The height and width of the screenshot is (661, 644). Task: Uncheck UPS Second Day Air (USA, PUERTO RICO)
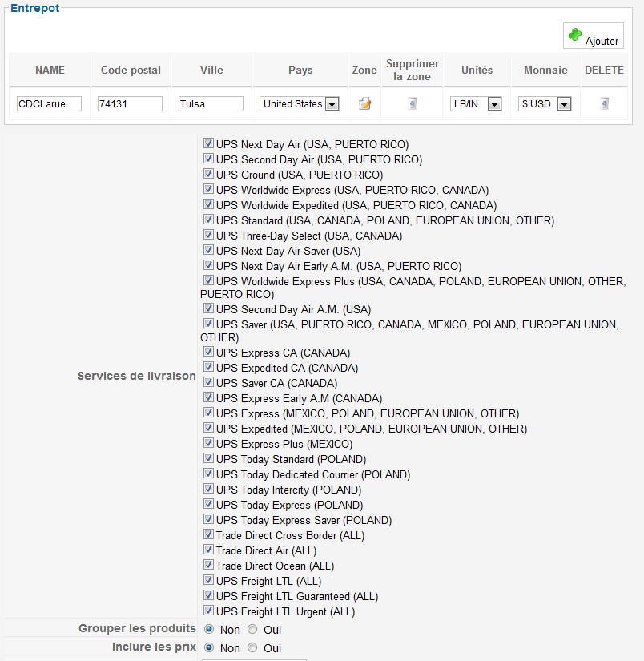click(x=208, y=159)
